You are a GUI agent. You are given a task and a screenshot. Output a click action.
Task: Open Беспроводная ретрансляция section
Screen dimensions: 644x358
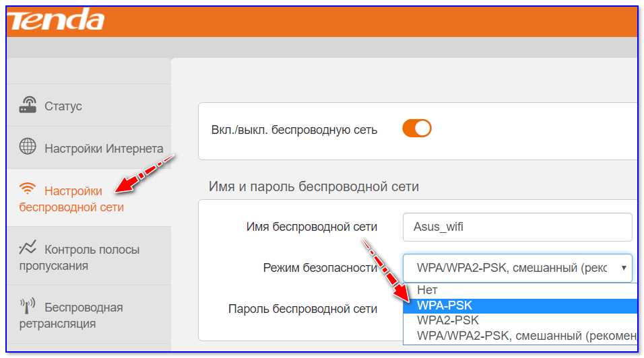89,314
